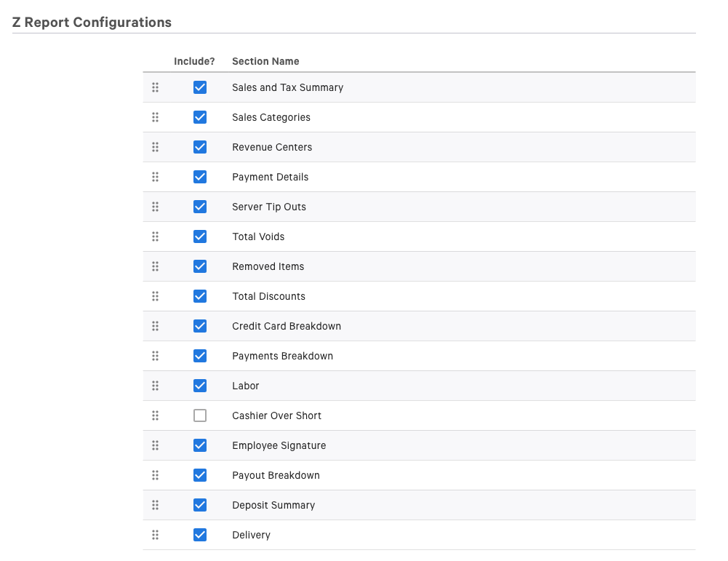Grab the drag handle beside Server Tip Outs
This screenshot has width=728, height=561.
155,207
